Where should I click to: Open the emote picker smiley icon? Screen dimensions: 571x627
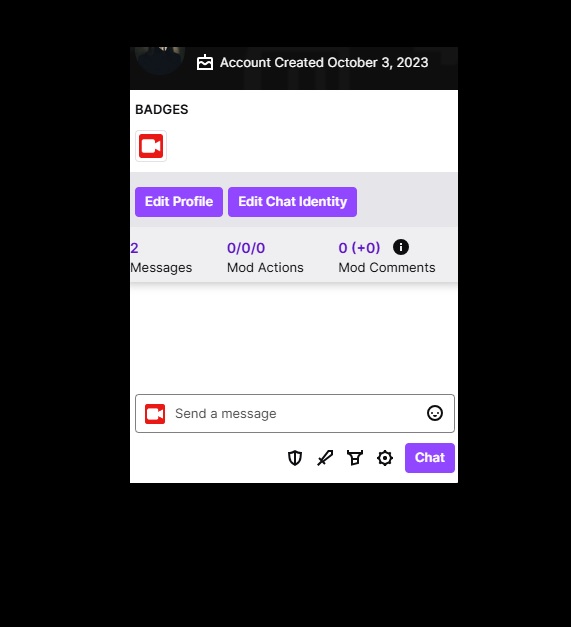coord(435,413)
